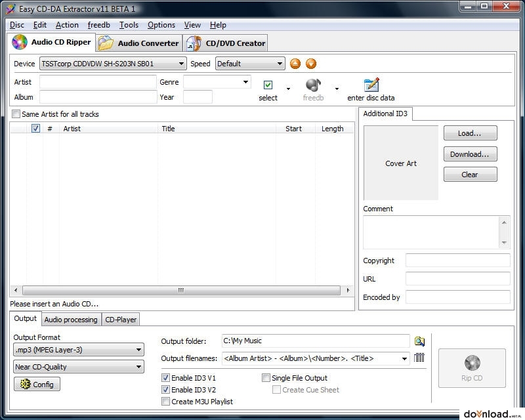This screenshot has width=525, height=420.
Task: Toggle the select-all tracks header checkbox
Action: point(35,128)
